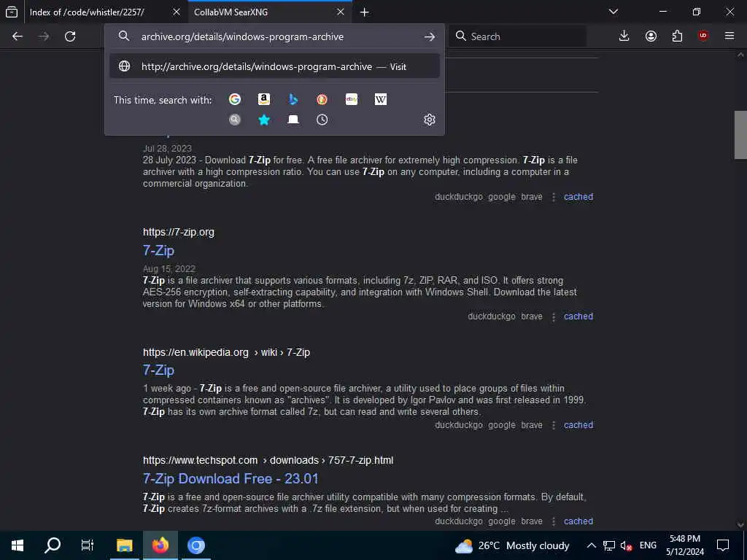Close the CollabVM SearXNG tab
The image size is (747, 560).
point(341,12)
